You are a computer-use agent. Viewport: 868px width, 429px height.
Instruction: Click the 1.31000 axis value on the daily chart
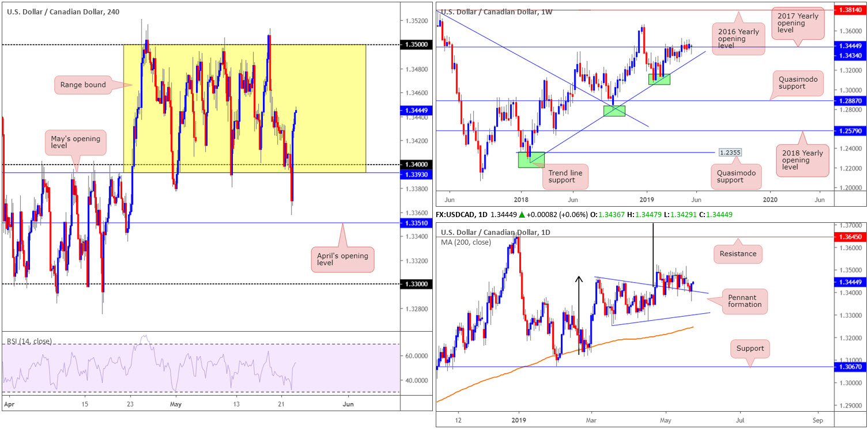[x=851, y=360]
